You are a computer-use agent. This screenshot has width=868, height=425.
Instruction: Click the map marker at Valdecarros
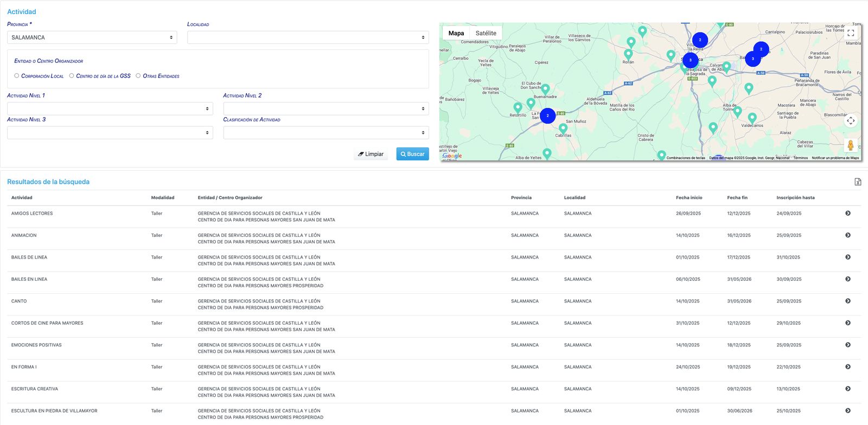click(x=752, y=117)
